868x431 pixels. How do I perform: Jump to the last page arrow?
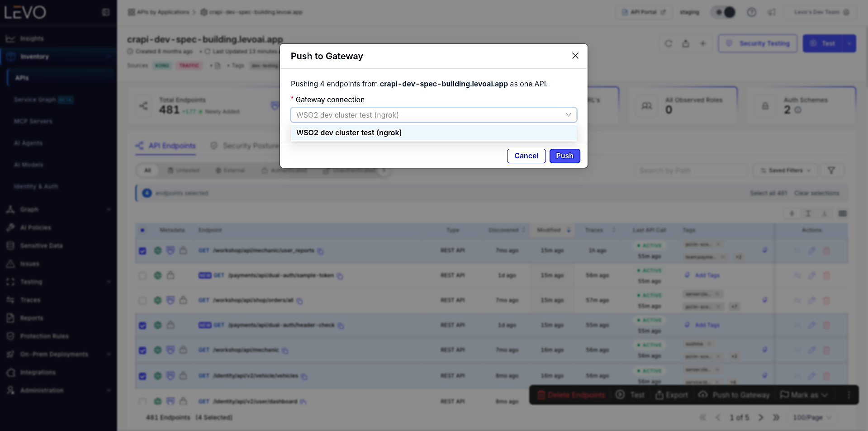(776, 417)
